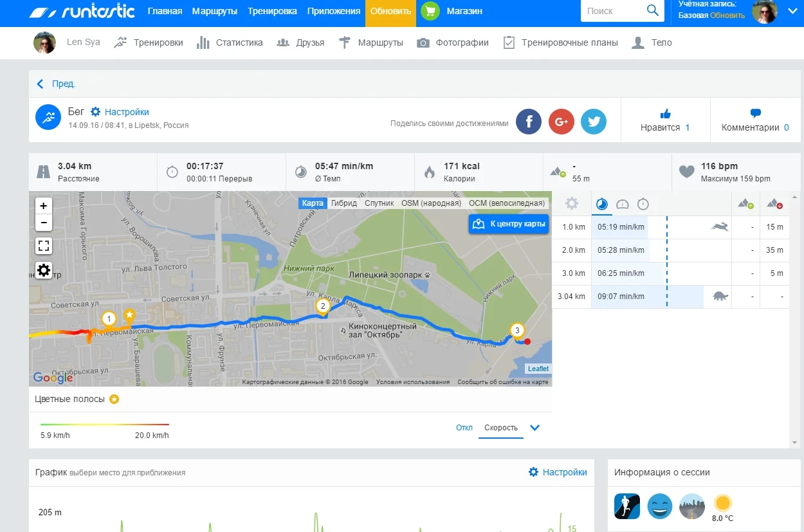Open the splits table gear settings

tap(571, 204)
